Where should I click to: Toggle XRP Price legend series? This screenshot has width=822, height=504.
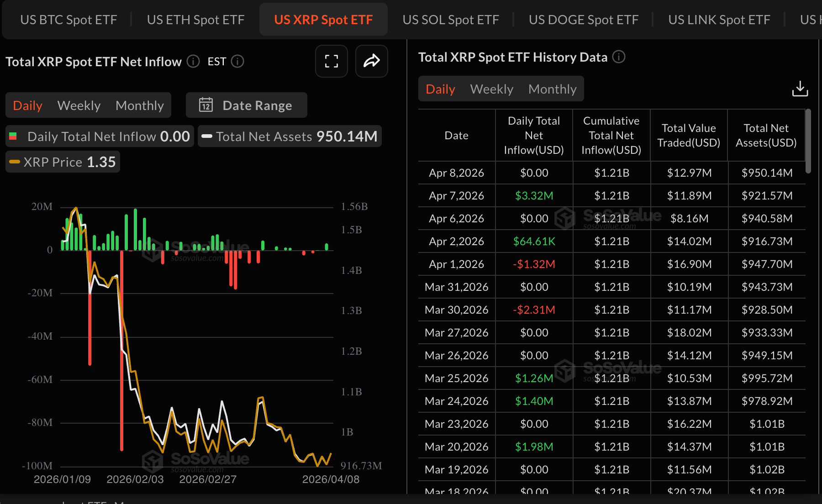pos(63,162)
